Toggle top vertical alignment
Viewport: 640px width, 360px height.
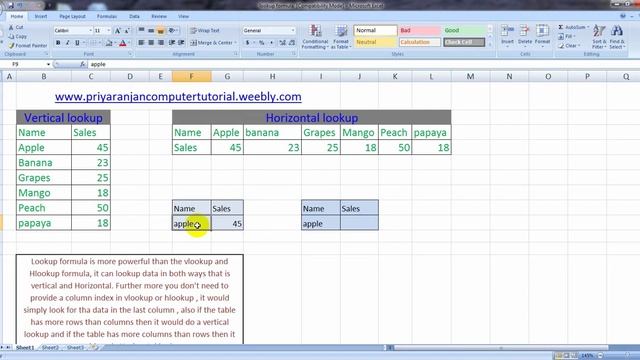coord(141,31)
